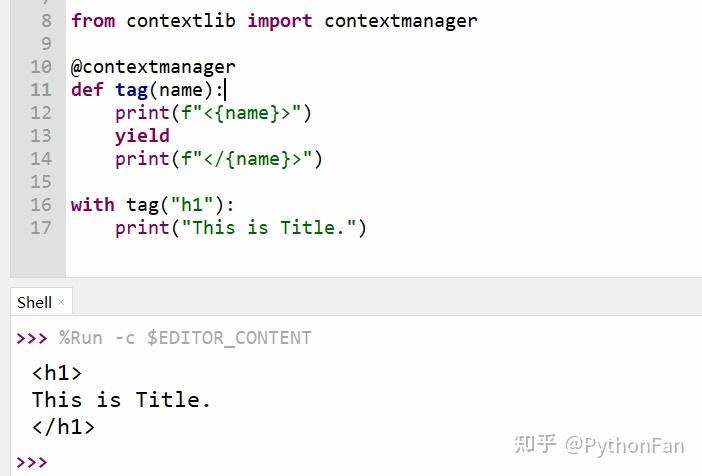Close the Shell tab with its x icon

61,302
